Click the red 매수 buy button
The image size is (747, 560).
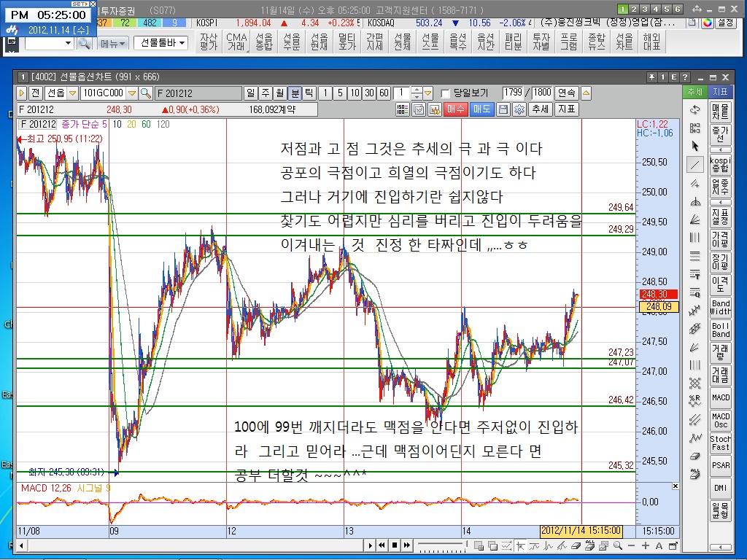(x=457, y=109)
